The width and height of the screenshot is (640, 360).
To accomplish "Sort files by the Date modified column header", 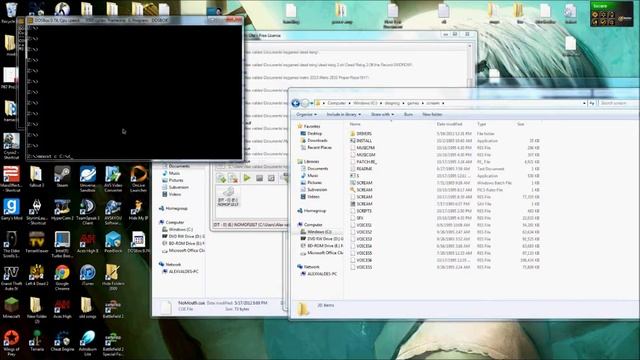I will [449, 124].
